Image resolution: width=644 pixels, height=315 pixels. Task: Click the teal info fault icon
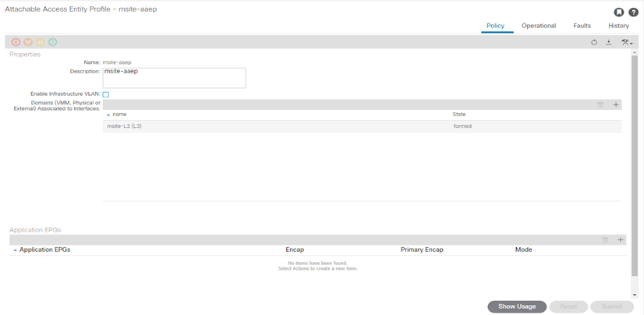click(x=53, y=42)
